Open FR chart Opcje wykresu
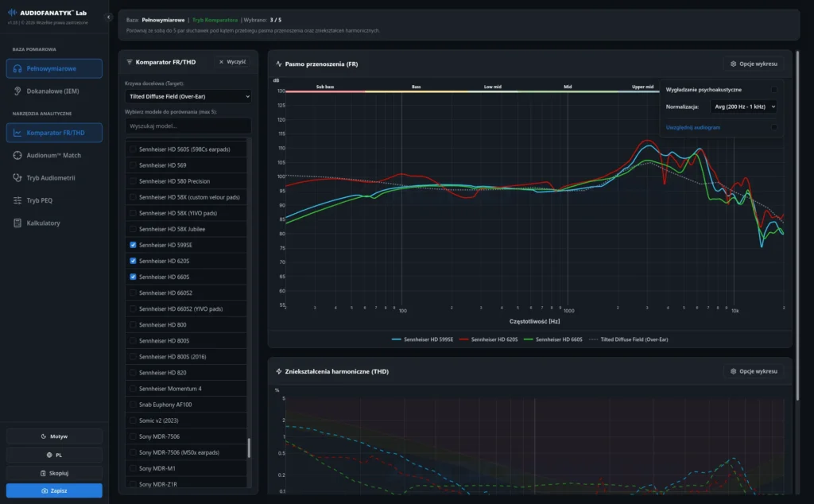 point(754,64)
